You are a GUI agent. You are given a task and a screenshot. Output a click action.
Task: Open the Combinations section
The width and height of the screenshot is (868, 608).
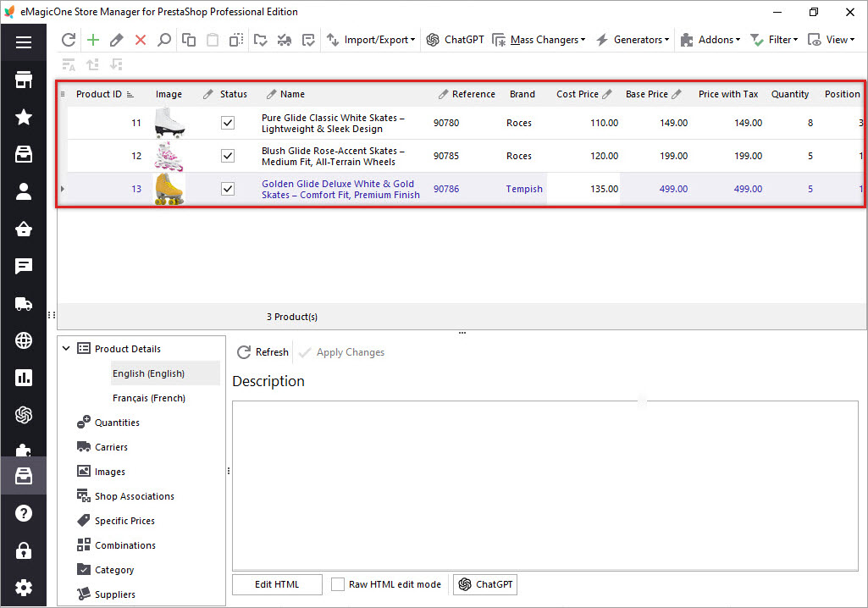pyautogui.click(x=125, y=545)
